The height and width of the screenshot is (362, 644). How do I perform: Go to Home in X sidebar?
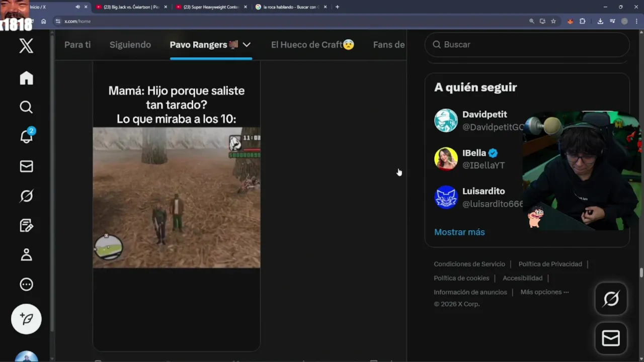(x=26, y=78)
